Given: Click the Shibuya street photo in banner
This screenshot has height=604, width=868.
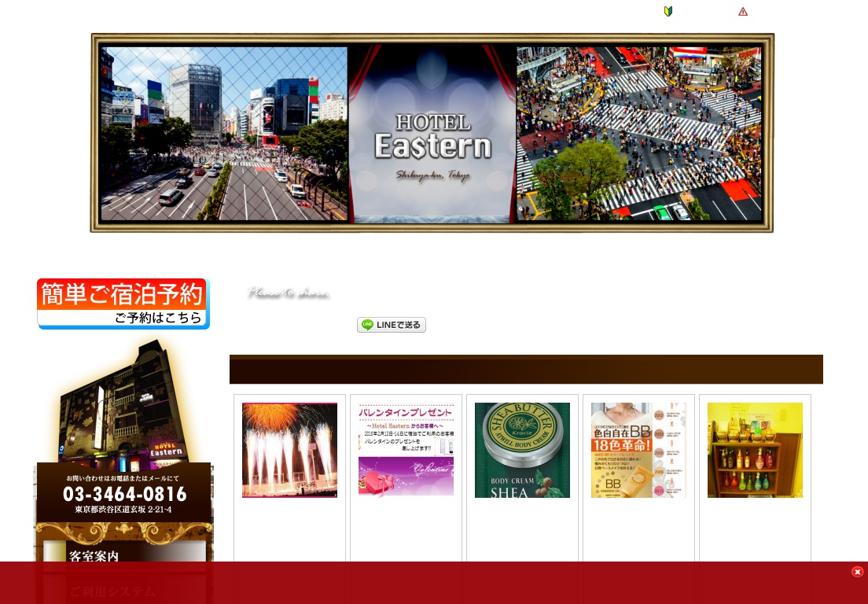Looking at the screenshot, I should (x=224, y=134).
